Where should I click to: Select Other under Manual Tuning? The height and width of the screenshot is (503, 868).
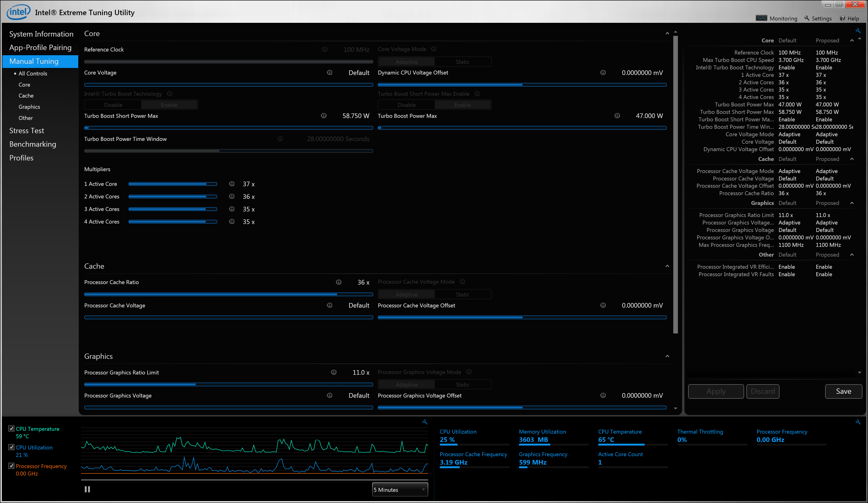tap(25, 118)
